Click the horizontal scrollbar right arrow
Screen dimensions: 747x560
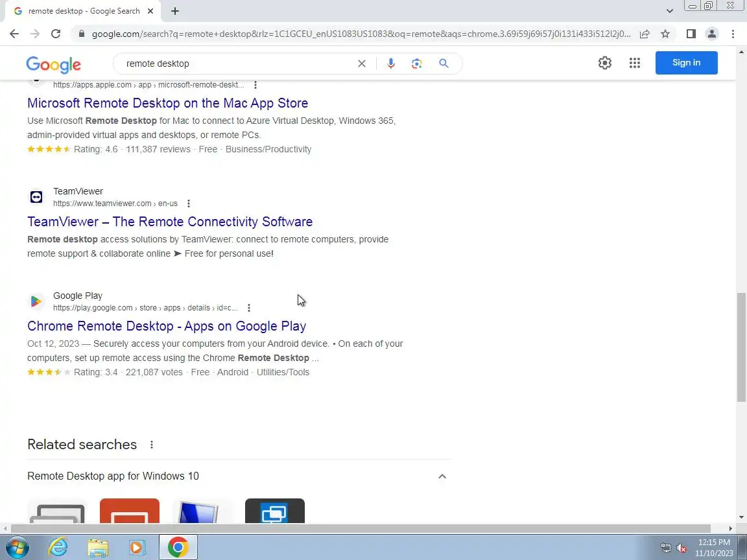[x=731, y=528]
